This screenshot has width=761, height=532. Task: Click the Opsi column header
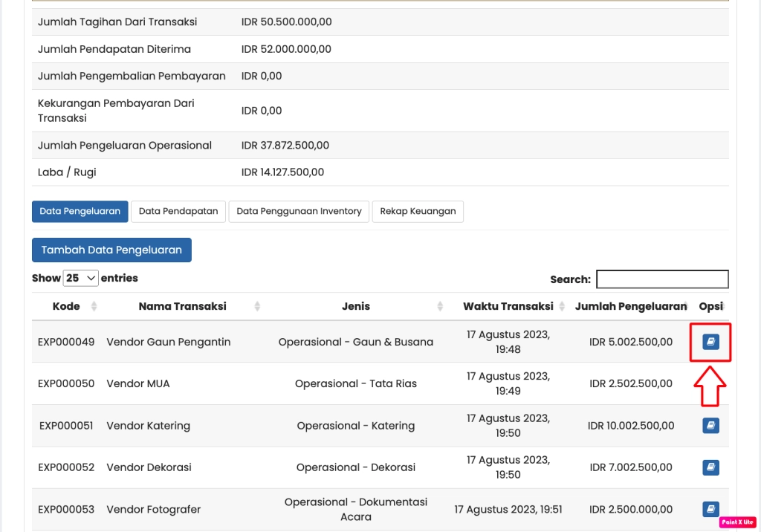tap(710, 306)
